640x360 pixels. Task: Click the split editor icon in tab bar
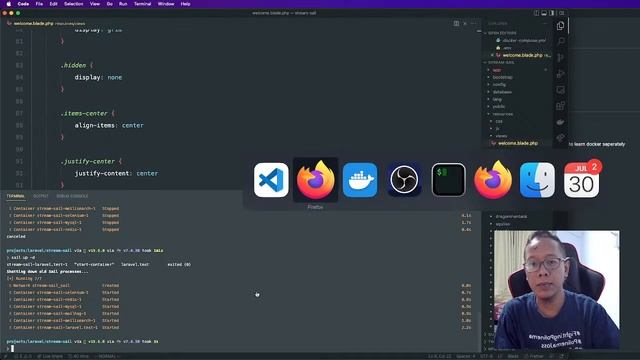pos(456,24)
